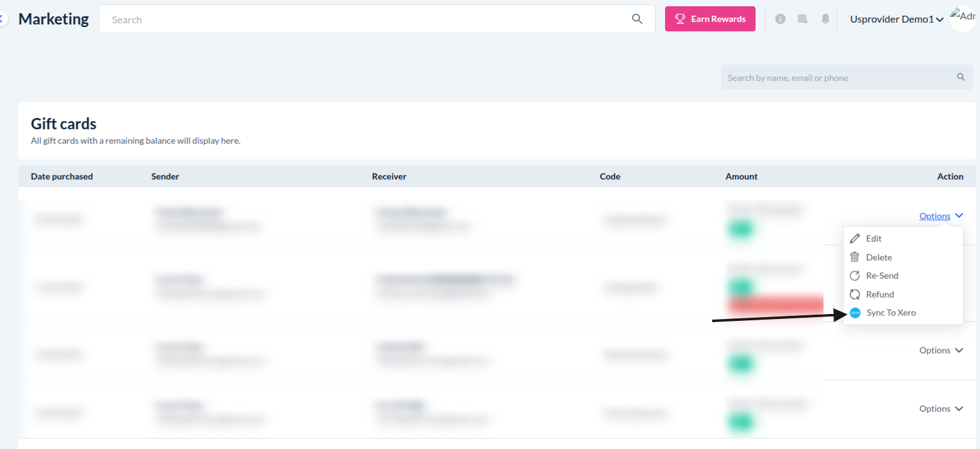Click the Sender column header

click(x=165, y=176)
